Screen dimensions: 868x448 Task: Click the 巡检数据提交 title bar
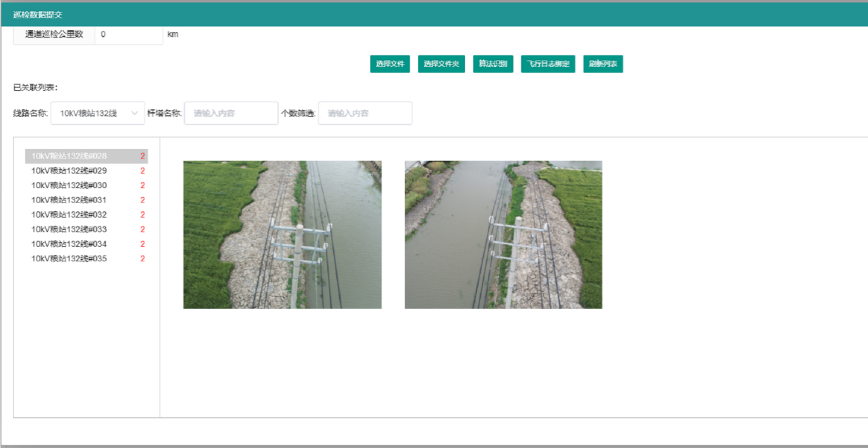point(434,14)
